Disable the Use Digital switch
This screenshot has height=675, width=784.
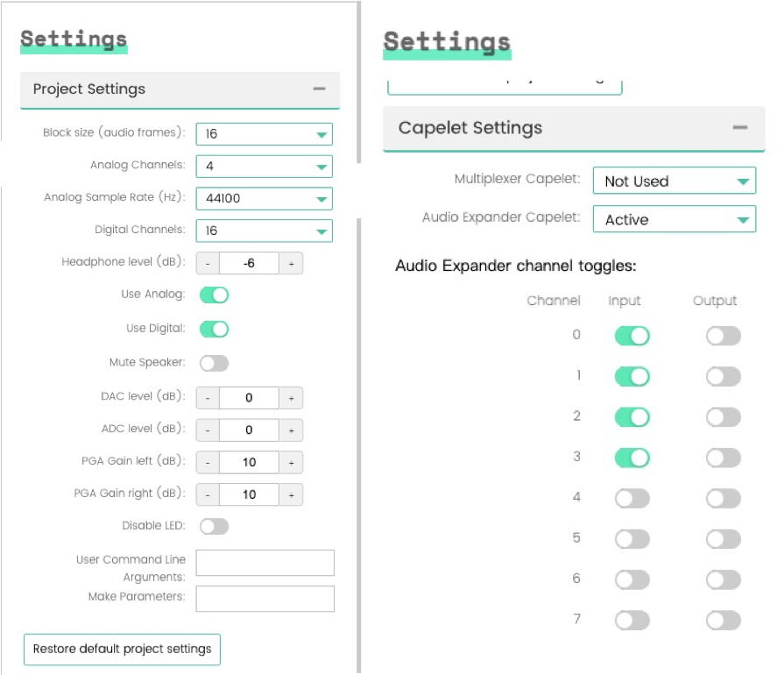coord(215,329)
